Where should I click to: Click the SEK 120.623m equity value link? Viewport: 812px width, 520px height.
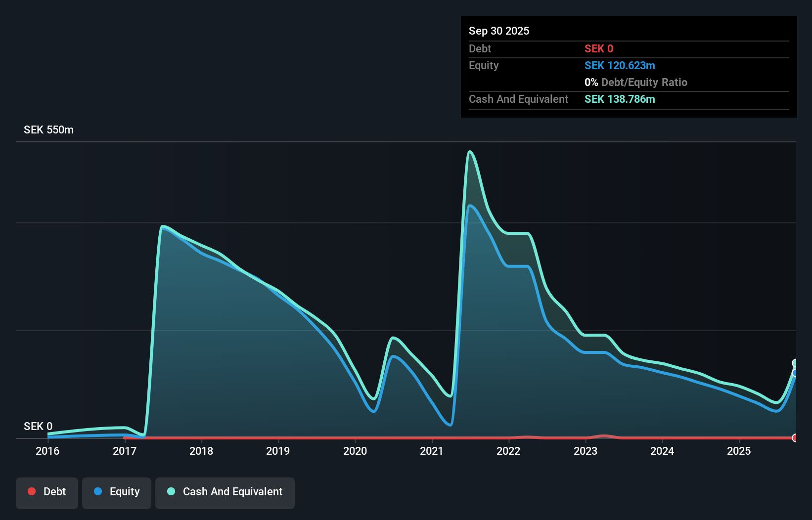coord(620,65)
